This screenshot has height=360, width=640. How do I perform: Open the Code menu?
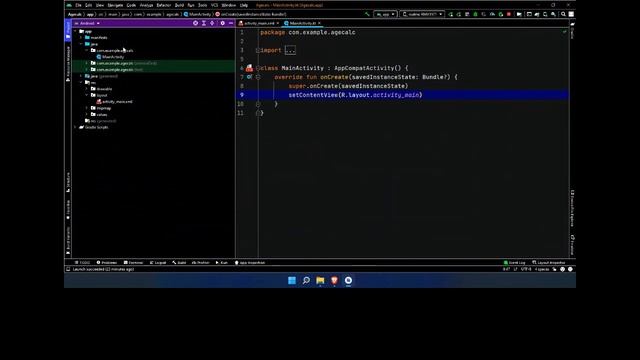131,5
